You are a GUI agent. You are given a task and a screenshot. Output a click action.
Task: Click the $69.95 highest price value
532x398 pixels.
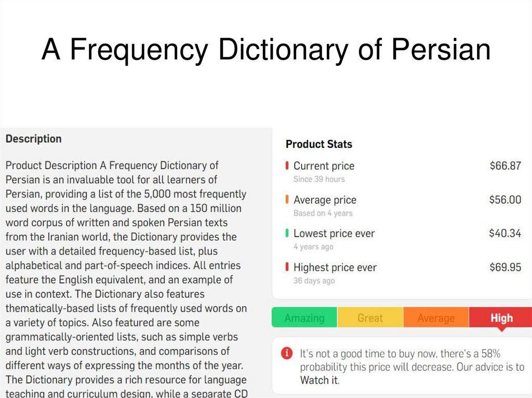click(505, 267)
